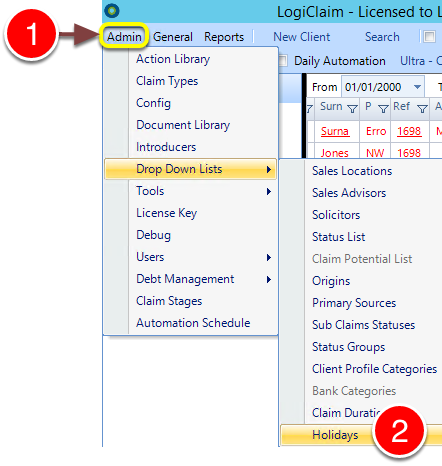Open the General menu
The height and width of the screenshot is (466, 442).
click(x=173, y=37)
